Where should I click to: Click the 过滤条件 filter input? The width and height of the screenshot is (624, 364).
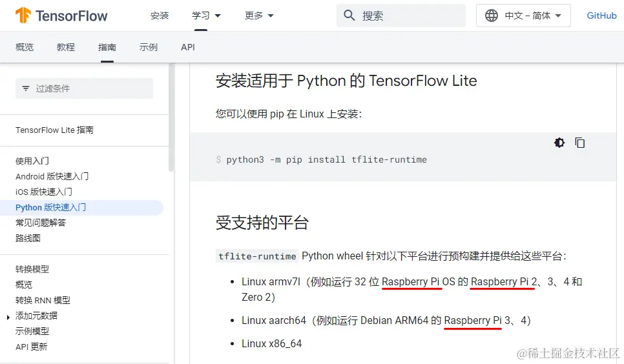tap(84, 88)
